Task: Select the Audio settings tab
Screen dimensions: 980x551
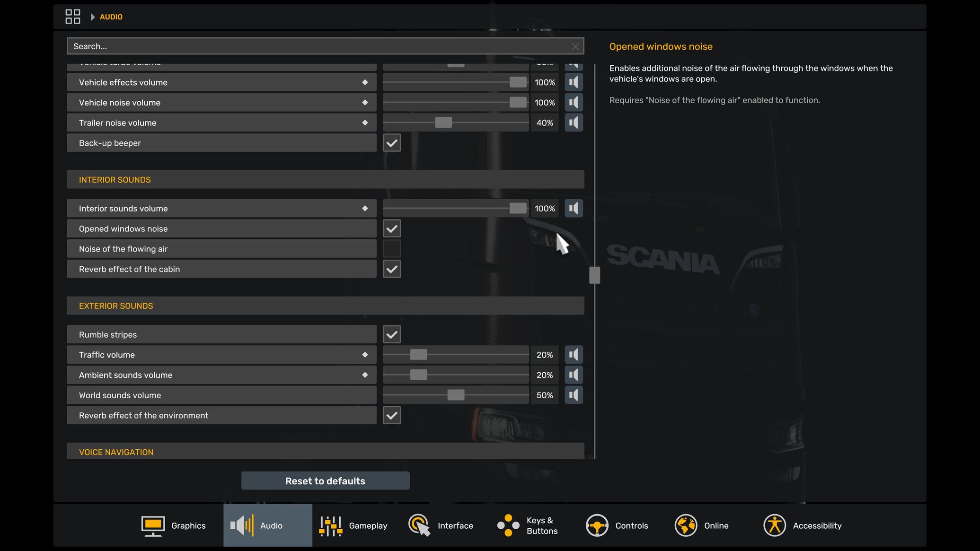Action: point(268,525)
